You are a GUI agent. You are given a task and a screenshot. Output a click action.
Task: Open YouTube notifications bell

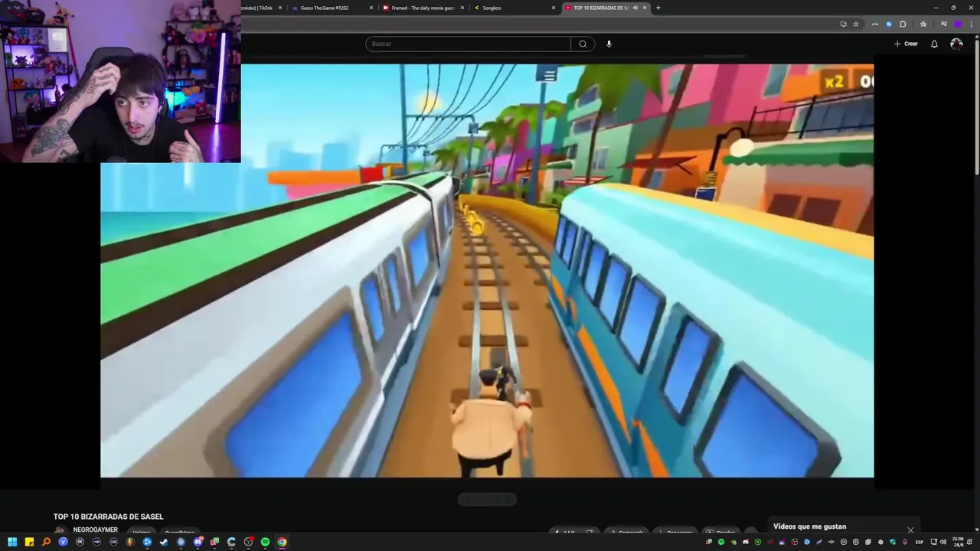coord(934,44)
